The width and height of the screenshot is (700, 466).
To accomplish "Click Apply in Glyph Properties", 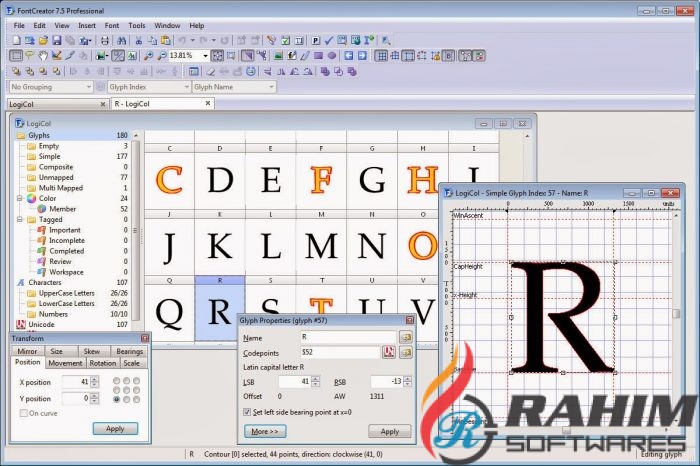I will point(389,431).
